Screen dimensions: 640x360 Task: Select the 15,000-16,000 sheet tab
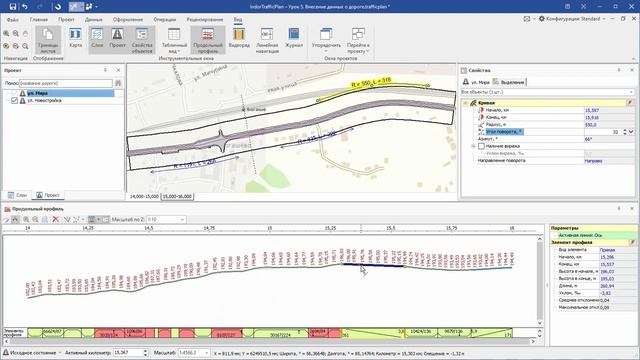coord(177,196)
